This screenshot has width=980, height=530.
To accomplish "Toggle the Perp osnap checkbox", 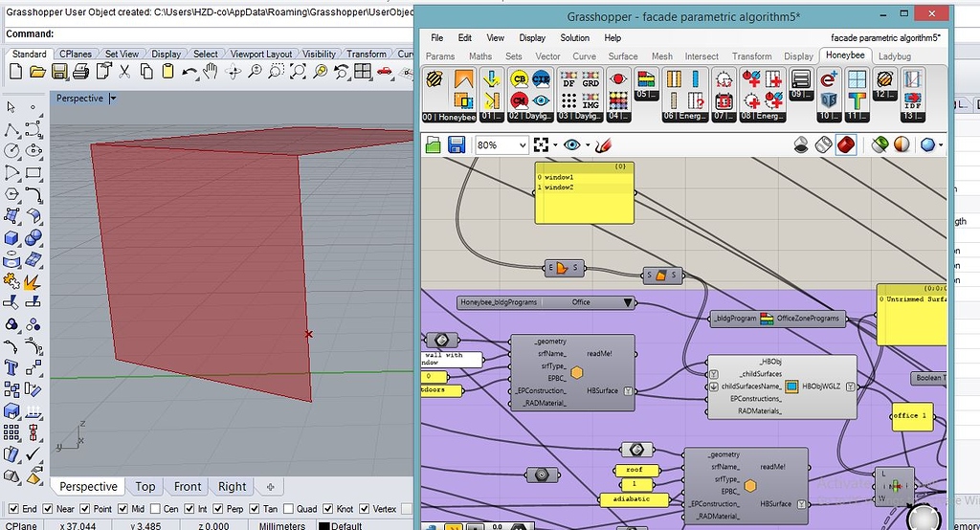I will [218, 509].
